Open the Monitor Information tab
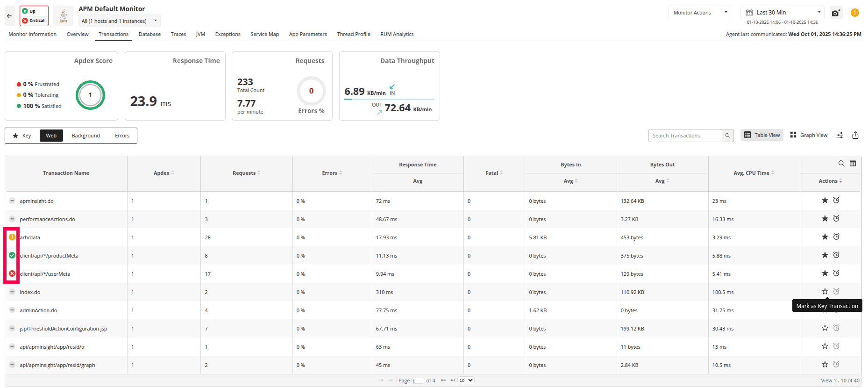Viewport: 868px width, 388px height. point(33,34)
